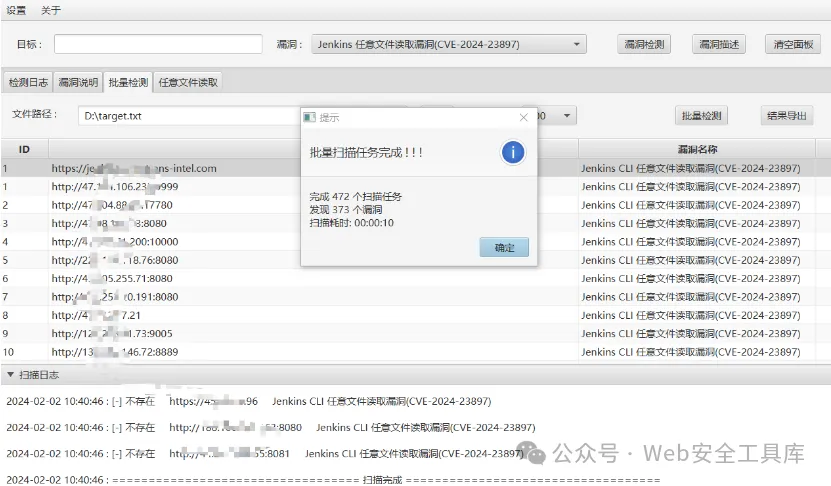Select the row with URL ending 18.76:8080
Screen dimensions: 831x486
coord(416,260)
